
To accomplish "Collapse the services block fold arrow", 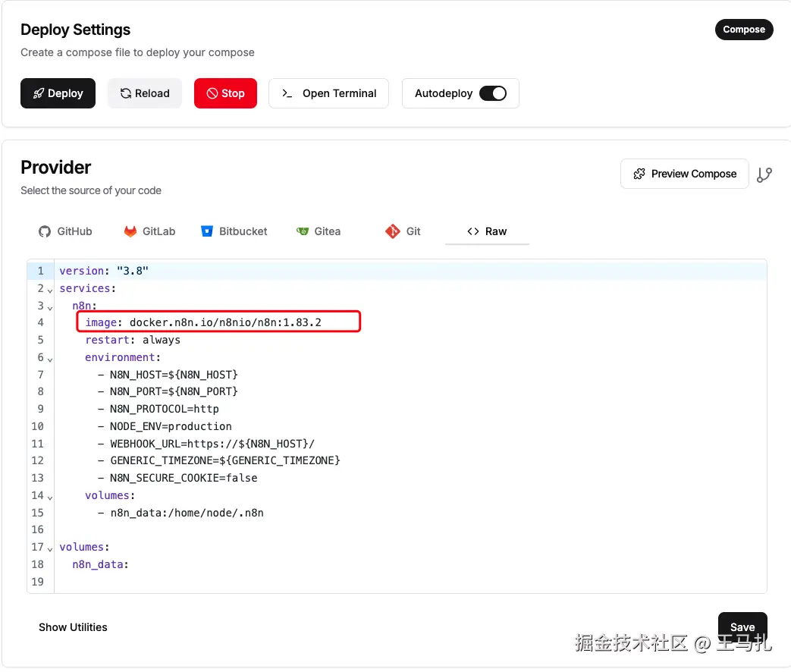I will click(x=50, y=290).
